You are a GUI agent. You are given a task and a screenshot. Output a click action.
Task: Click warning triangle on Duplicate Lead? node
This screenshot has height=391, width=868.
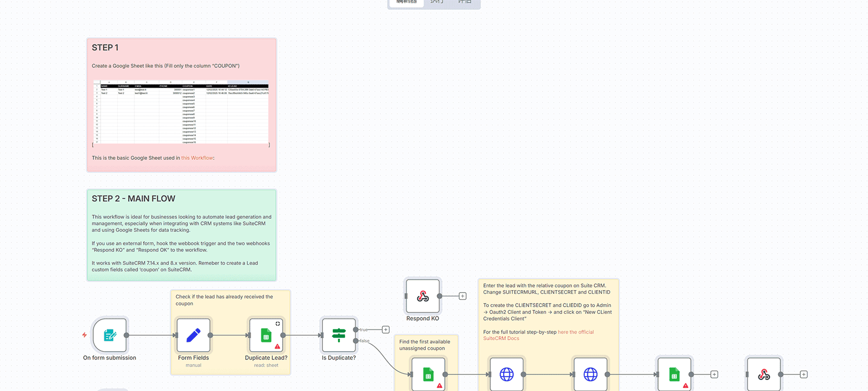(x=277, y=347)
